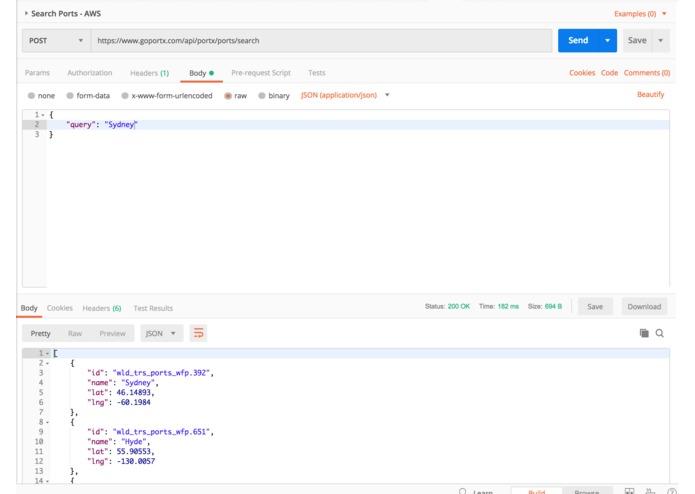Select the request Body tab
The image size is (695, 494).
pyautogui.click(x=201, y=73)
